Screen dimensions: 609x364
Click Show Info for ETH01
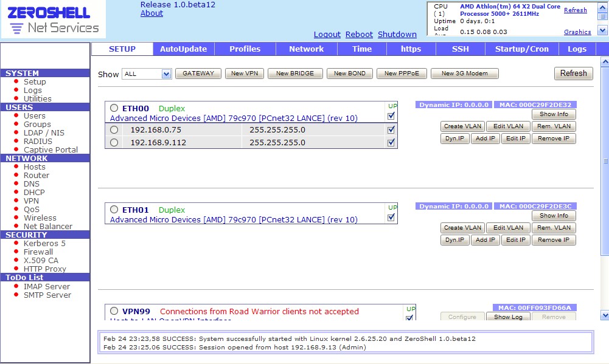[x=554, y=215]
